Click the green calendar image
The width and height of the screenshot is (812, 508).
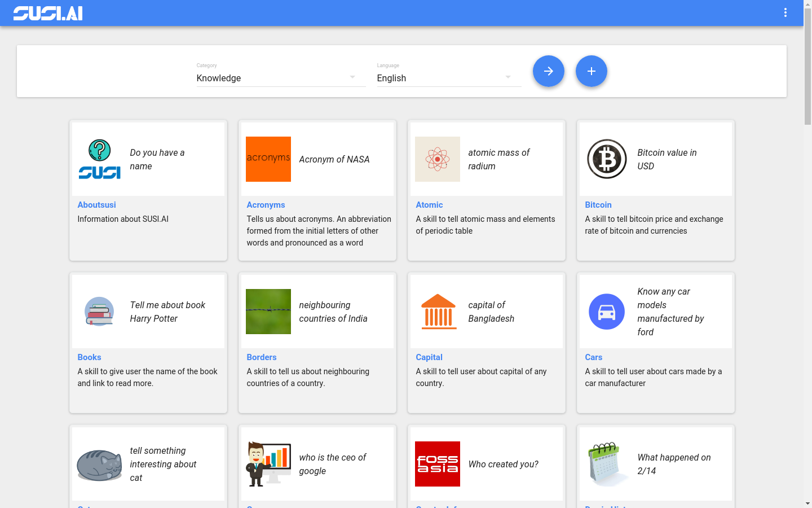(607, 464)
